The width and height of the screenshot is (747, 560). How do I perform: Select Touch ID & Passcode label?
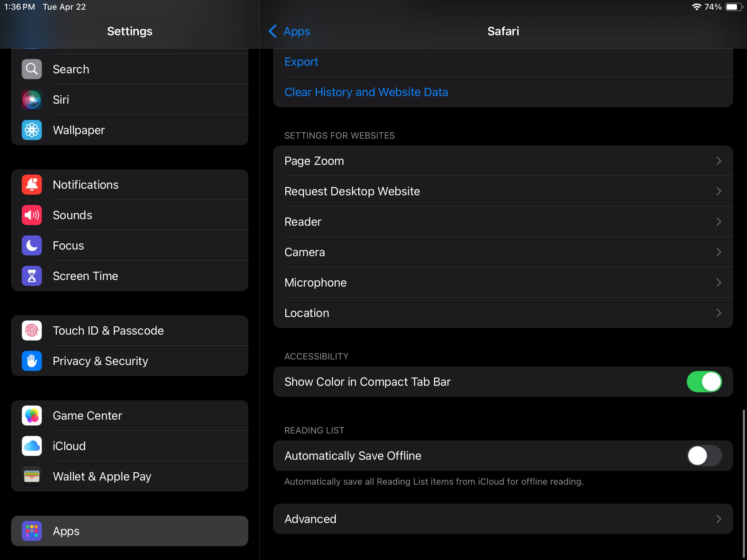tap(108, 330)
